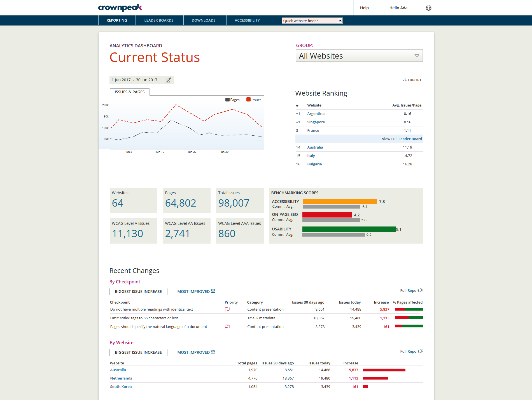Image resolution: width=532 pixels, height=400 pixels.
Task: Open settings via the gear icon
Action: click(x=428, y=8)
